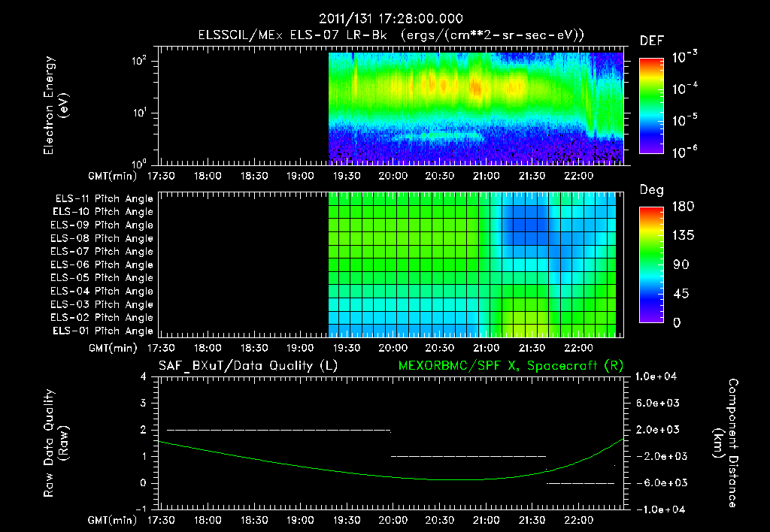Click the GMT(min) label under the data quality panel
This screenshot has height=532, width=770.
coord(113,520)
